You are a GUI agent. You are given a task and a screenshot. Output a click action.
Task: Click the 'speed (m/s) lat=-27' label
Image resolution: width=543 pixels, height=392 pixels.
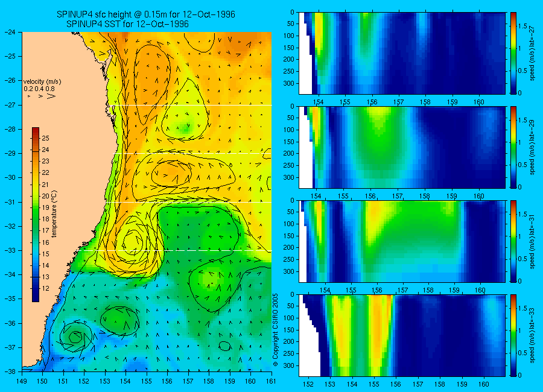pyautogui.click(x=533, y=53)
